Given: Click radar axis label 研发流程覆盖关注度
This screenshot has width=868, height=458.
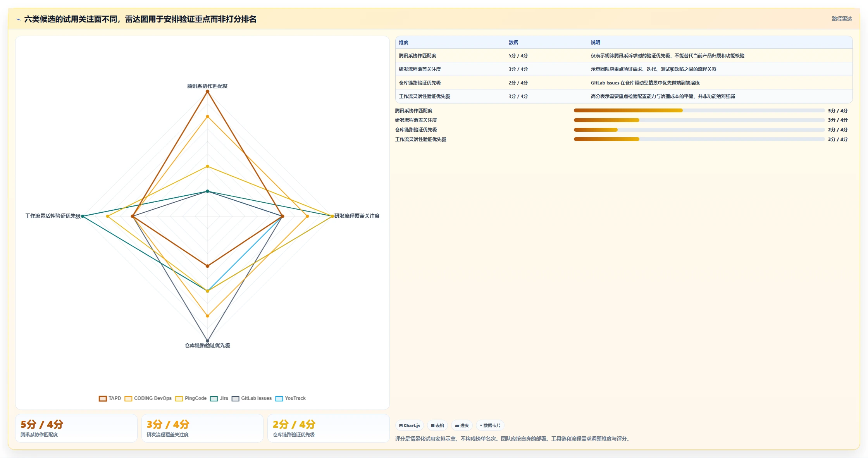Looking at the screenshot, I should (357, 216).
